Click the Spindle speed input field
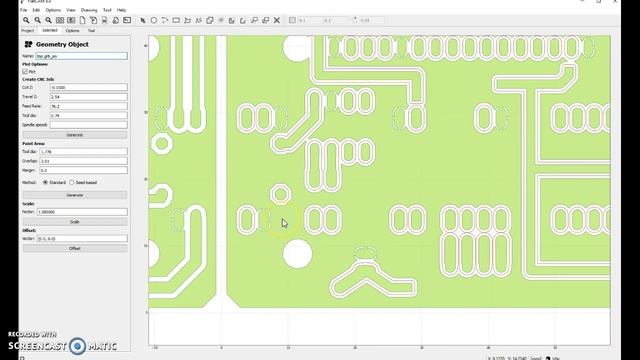The image size is (640, 360). pyautogui.click(x=89, y=125)
